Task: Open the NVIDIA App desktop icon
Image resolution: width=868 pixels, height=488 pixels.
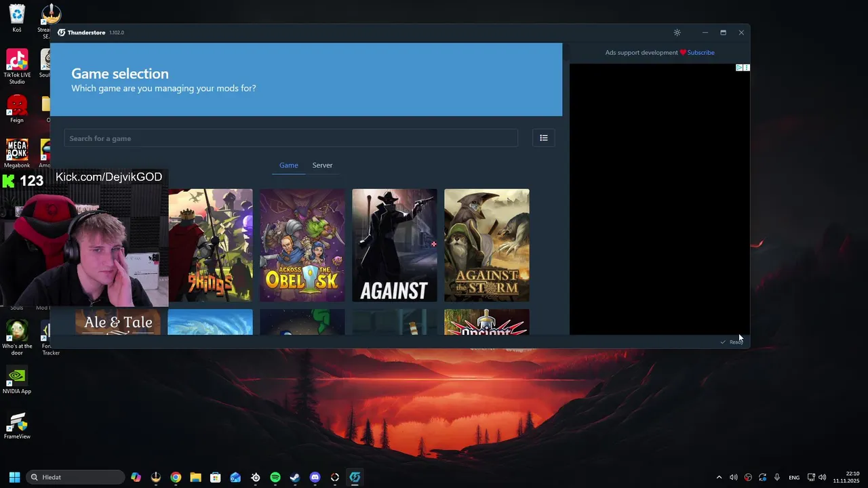Action: pos(17,380)
